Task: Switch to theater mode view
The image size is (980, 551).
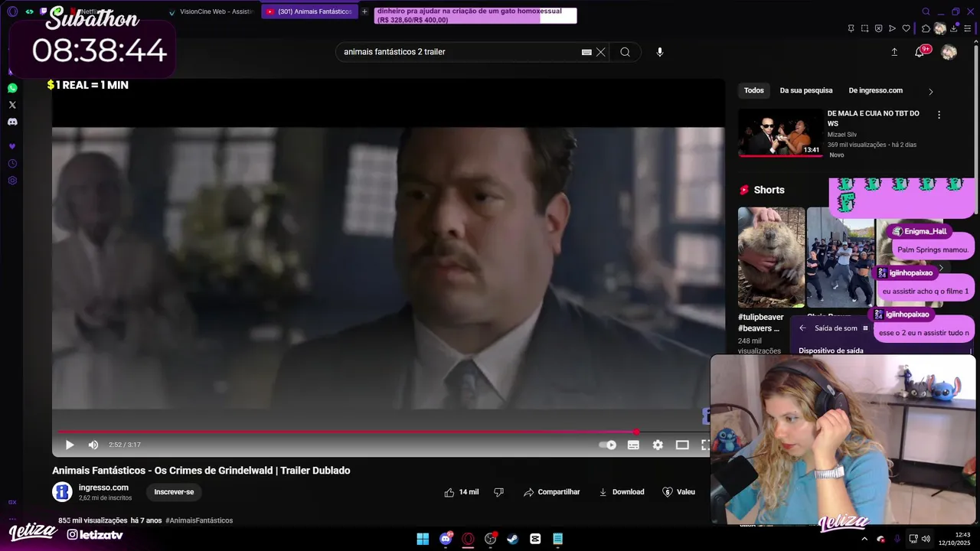Action: click(682, 445)
